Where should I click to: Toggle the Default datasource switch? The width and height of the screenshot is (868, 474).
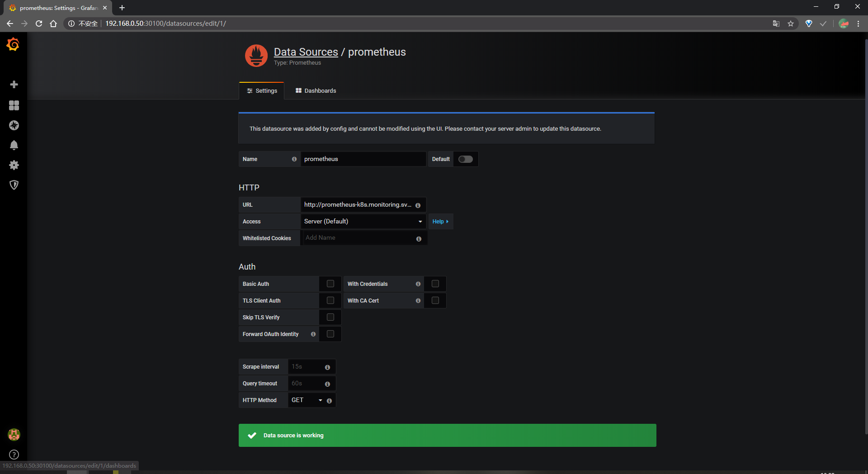pos(466,159)
